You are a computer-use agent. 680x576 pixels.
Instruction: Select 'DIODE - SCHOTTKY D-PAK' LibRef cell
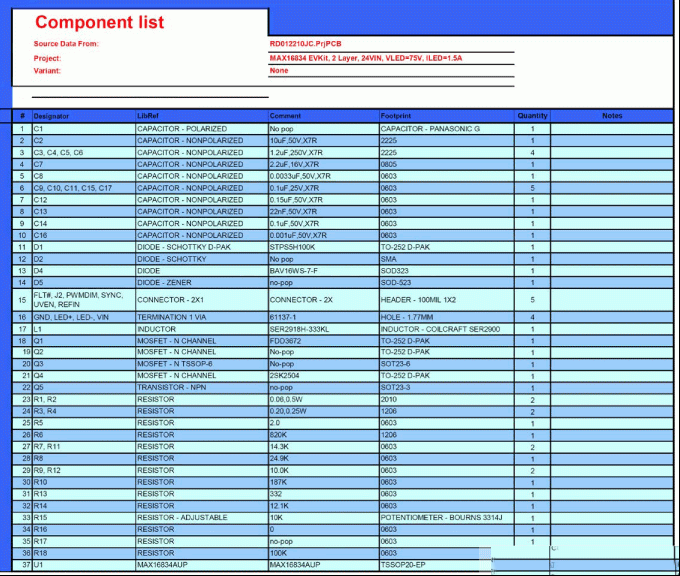202,247
